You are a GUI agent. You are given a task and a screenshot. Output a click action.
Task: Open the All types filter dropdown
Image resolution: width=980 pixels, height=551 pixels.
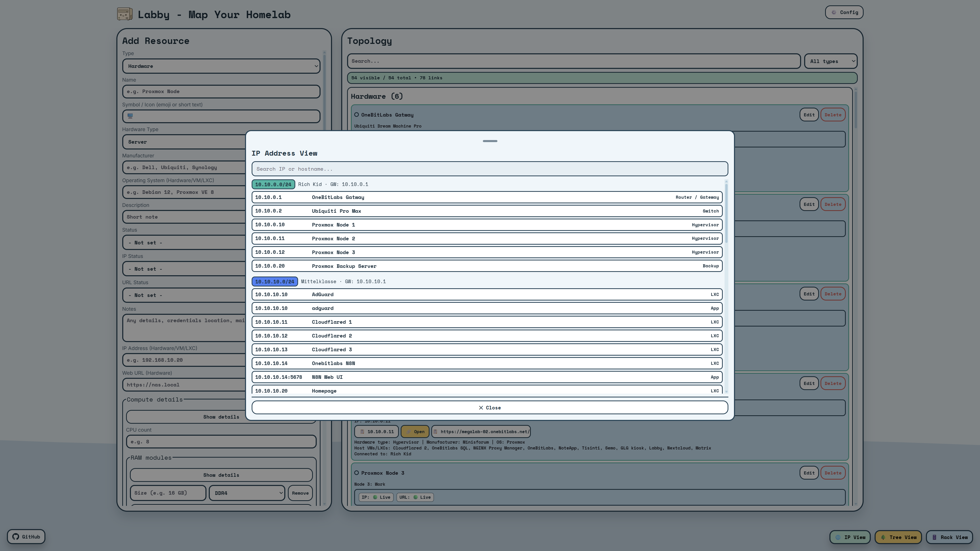coord(831,61)
